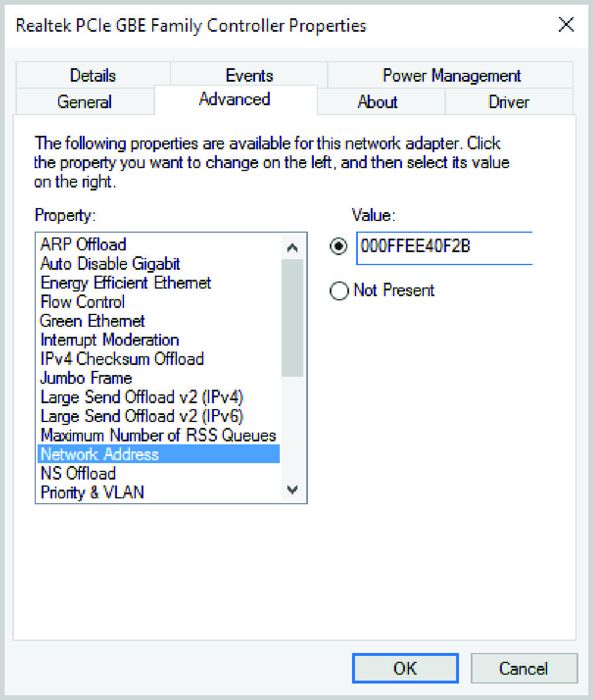Select ARP Offload property
This screenshot has height=700, width=593.
[x=159, y=245]
